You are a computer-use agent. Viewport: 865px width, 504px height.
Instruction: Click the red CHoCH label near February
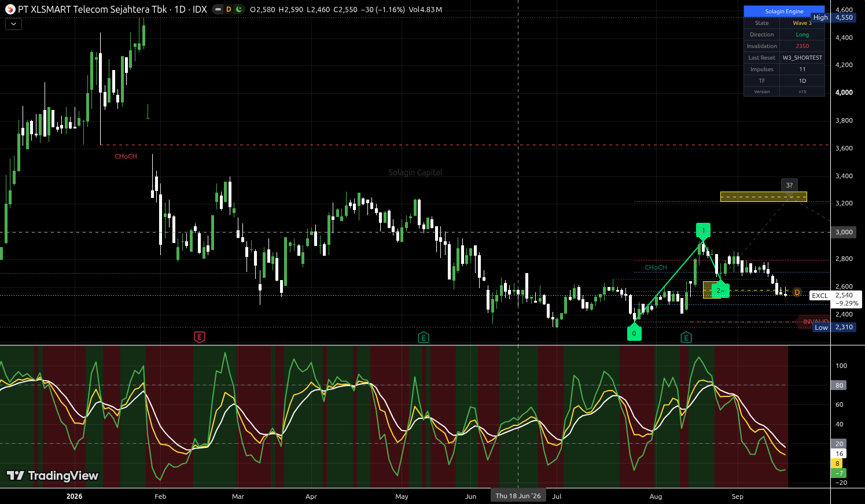[x=126, y=156]
